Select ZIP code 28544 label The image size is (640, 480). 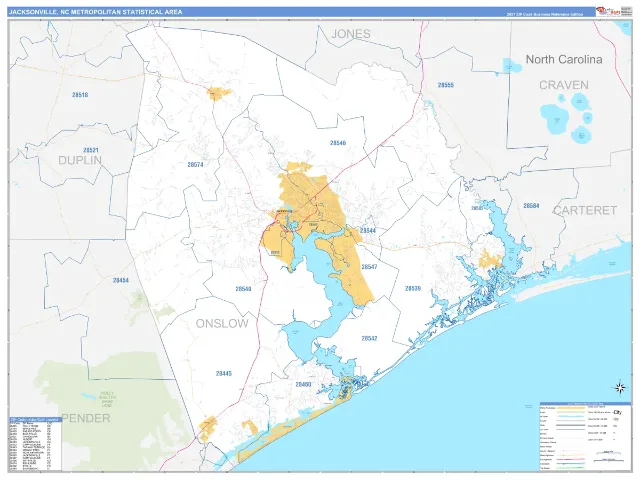point(368,231)
